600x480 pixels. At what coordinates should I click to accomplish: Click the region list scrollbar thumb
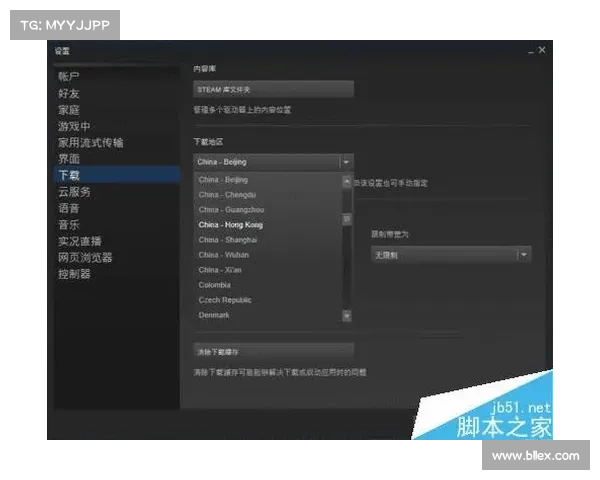pyautogui.click(x=347, y=219)
